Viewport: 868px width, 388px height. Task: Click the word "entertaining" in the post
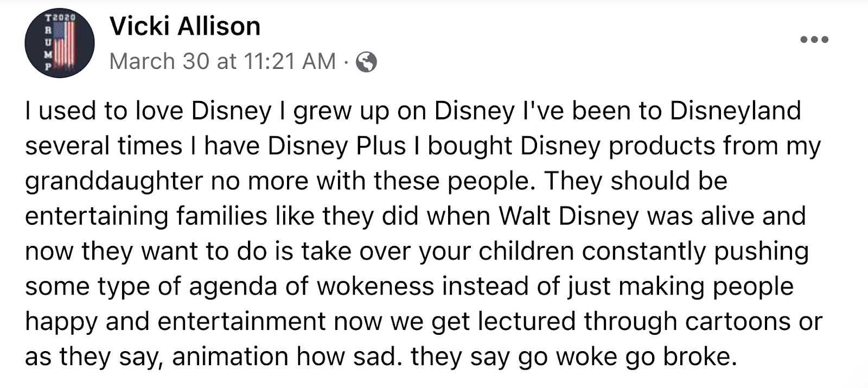pos(97,216)
